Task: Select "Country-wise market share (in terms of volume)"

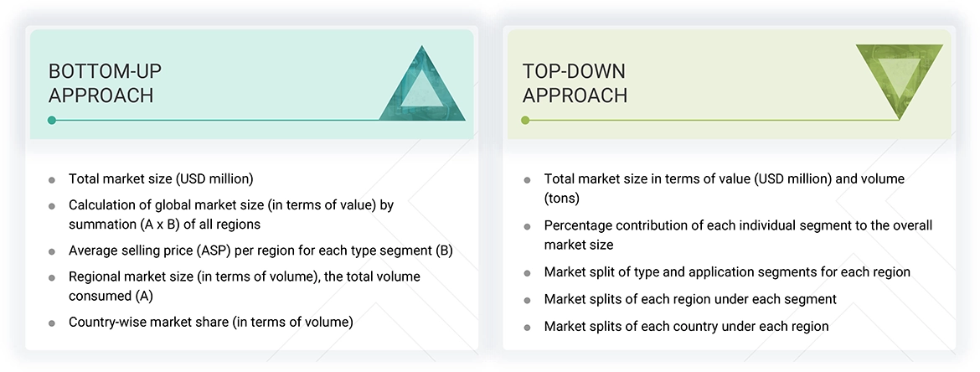Action: (x=210, y=322)
